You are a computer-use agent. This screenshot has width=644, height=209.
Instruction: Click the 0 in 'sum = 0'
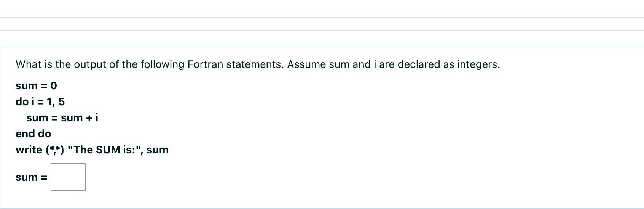[54, 86]
